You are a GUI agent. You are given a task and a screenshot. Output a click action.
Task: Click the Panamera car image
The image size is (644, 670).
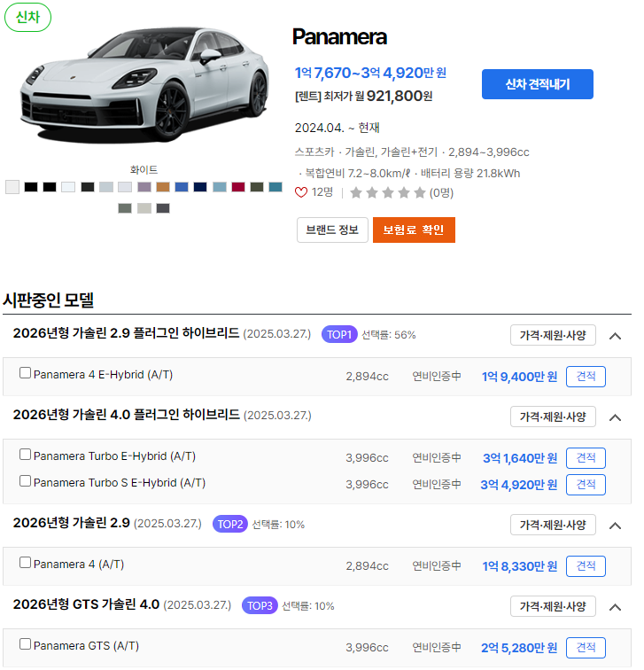click(144, 85)
